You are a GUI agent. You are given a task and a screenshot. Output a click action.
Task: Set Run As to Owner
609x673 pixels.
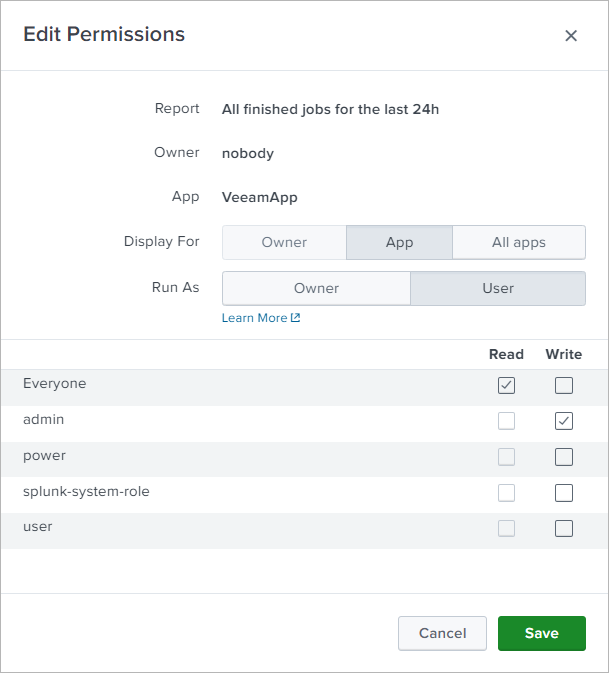(x=316, y=288)
